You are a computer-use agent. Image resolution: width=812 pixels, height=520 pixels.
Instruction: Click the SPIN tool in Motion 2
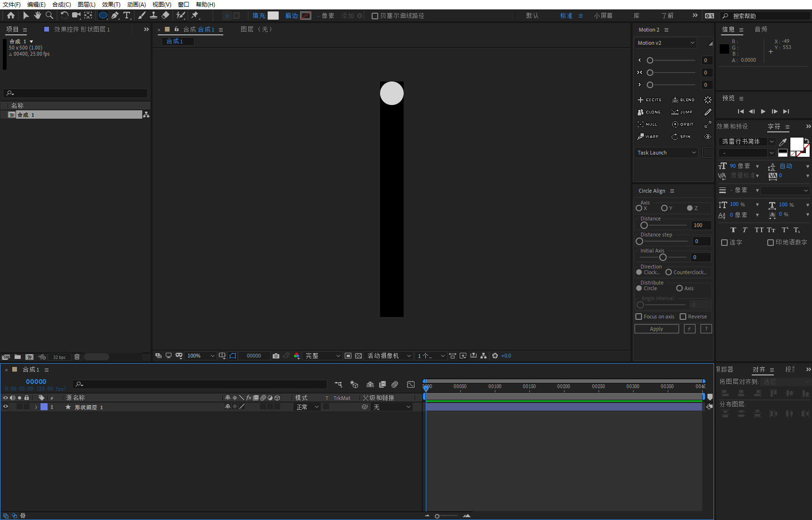pyautogui.click(x=681, y=137)
